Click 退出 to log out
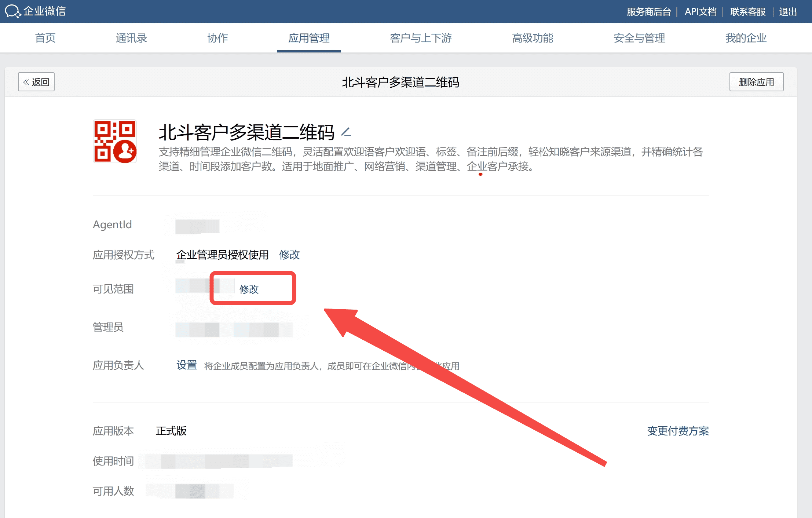 (x=788, y=12)
